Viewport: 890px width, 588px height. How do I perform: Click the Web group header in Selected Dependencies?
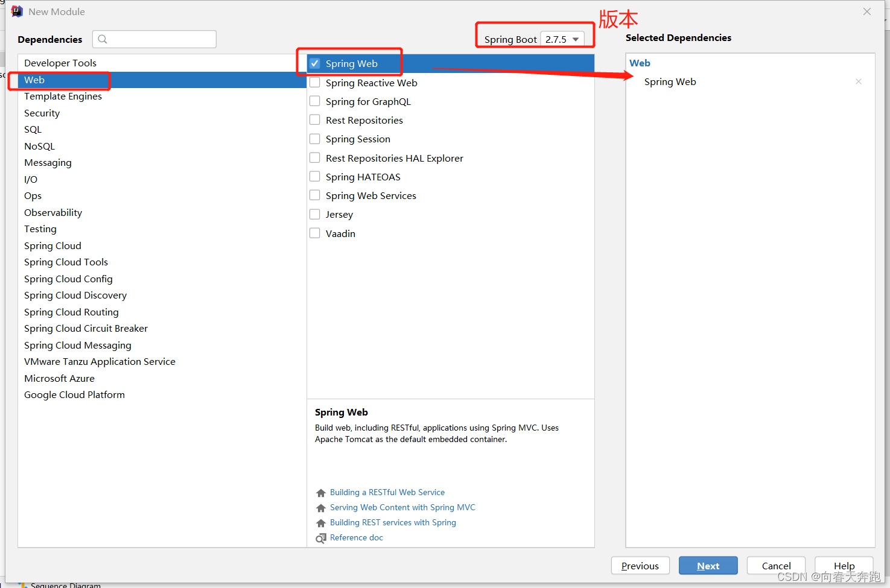click(640, 63)
